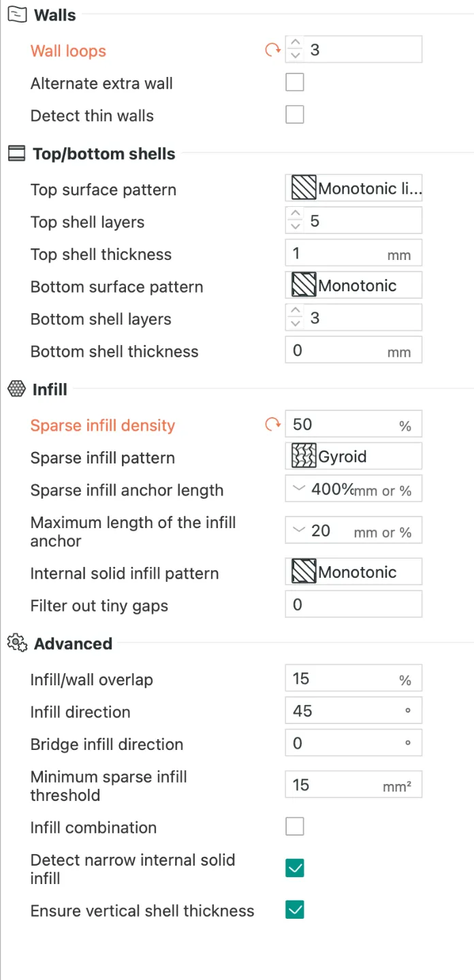This screenshot has width=474, height=980.
Task: Open Bottom surface pattern dropdown
Action: click(x=353, y=286)
